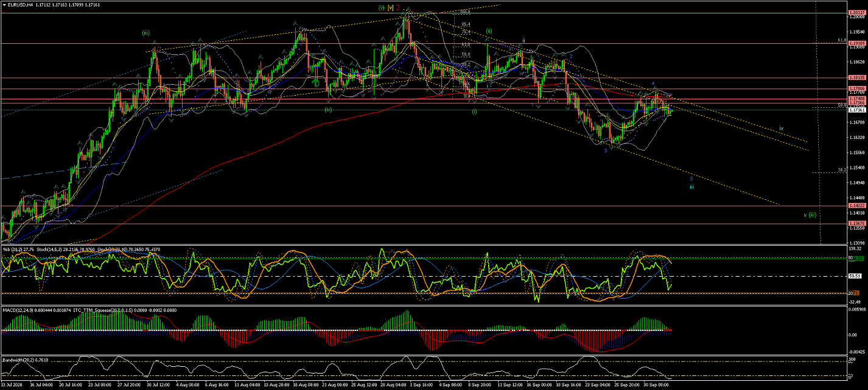The width and height of the screenshot is (868, 390).
Task: Select the 1.14222 price level tag
Action: point(856,206)
